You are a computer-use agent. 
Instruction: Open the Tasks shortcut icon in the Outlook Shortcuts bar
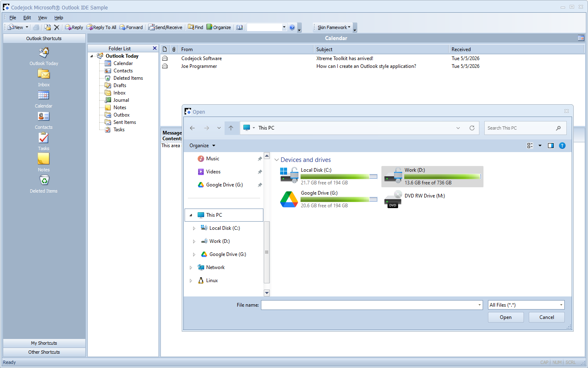pyautogui.click(x=44, y=138)
